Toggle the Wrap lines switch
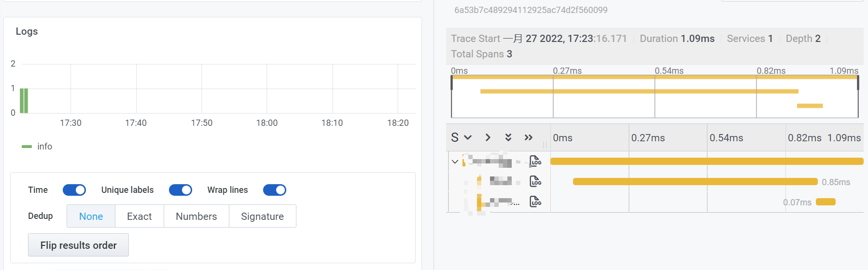This screenshot has height=270, width=868. (274, 190)
